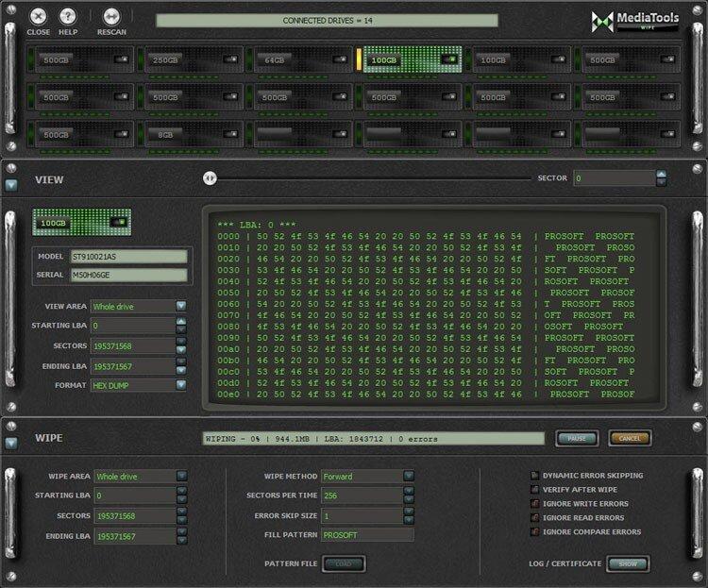Viewport: 708px width, 588px height.
Task: Toggle Verify After Wipe checkbox
Action: click(x=533, y=490)
